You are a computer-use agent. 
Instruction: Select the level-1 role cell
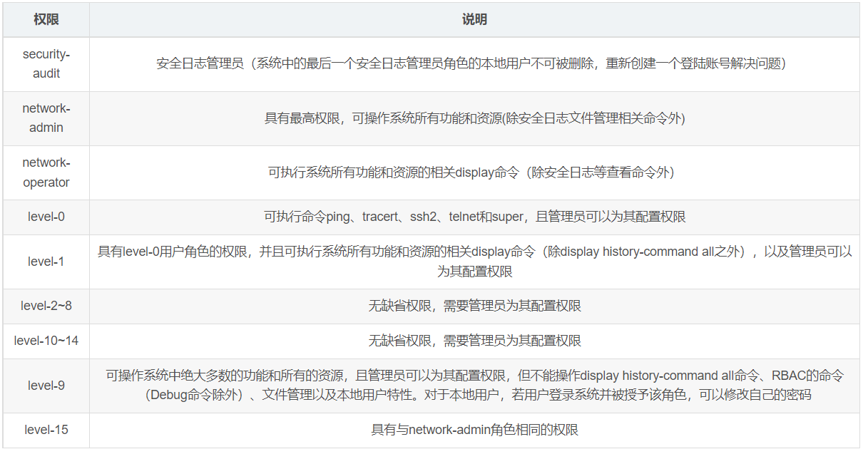(46, 262)
